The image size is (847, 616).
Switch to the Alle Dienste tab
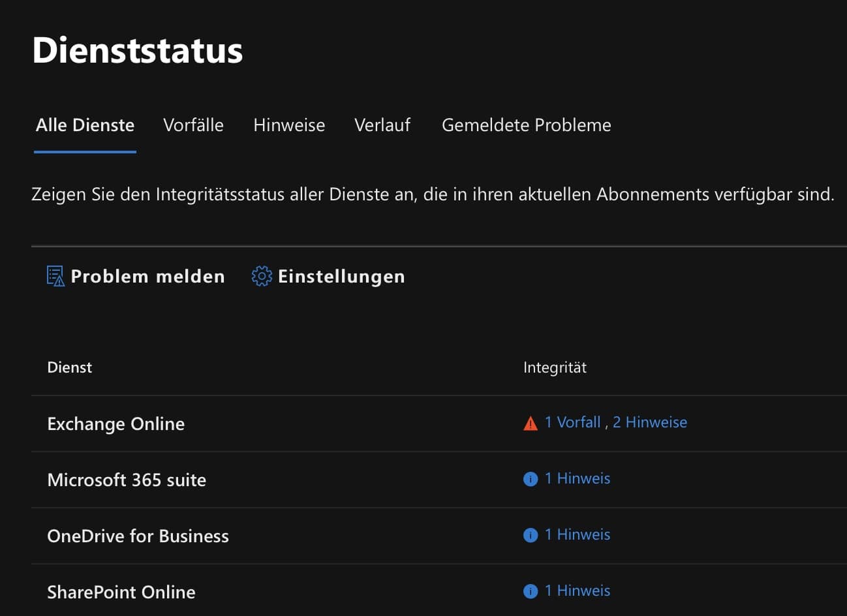click(85, 125)
